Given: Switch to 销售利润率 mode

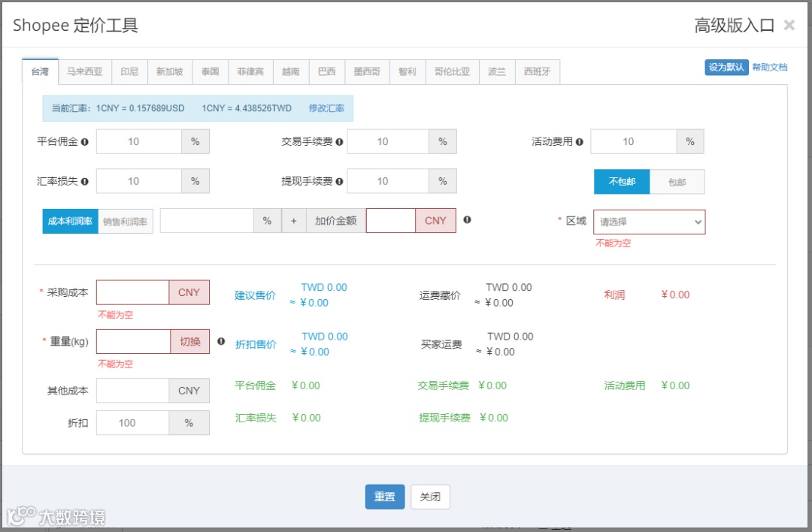Looking at the screenshot, I should click(126, 222).
